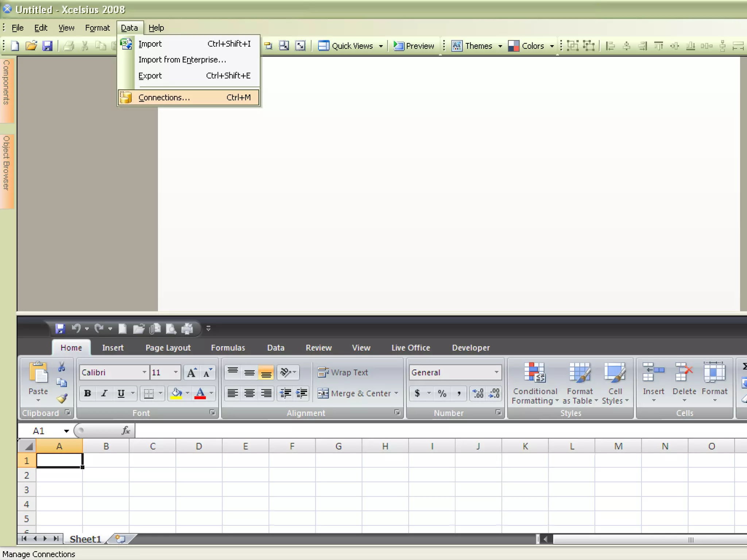Open Conditional Formatting dropdown

(x=535, y=383)
